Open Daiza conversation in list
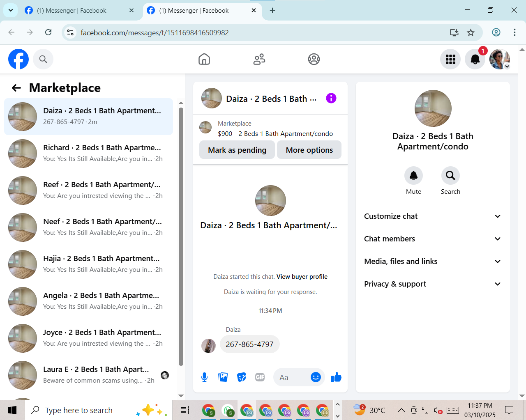This screenshot has height=420, width=526. coord(88,117)
